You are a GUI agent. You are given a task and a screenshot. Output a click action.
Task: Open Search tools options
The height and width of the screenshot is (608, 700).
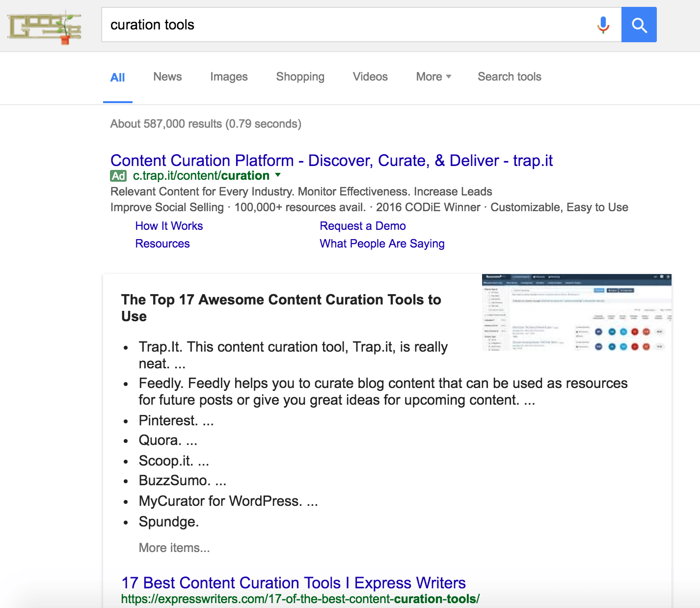click(x=510, y=77)
